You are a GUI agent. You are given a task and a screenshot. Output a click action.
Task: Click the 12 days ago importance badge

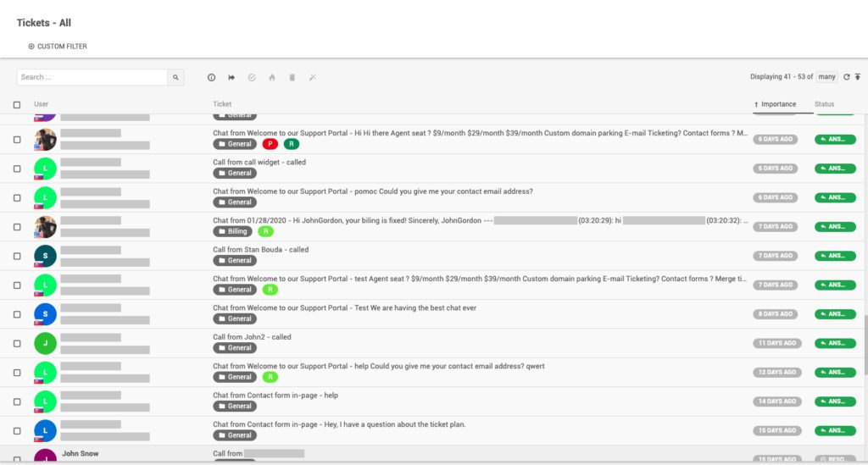tap(777, 372)
